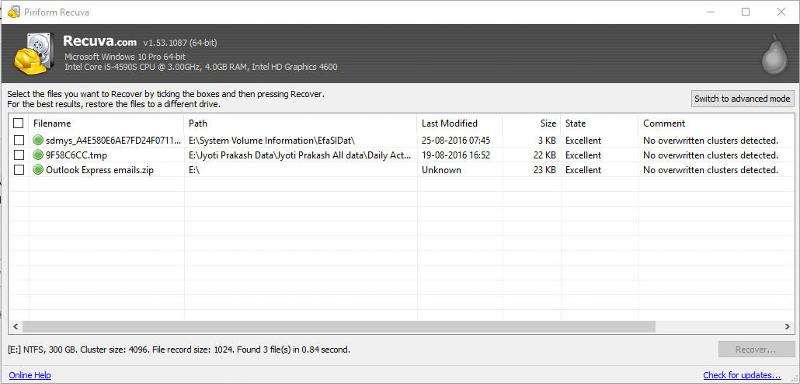800x384 pixels.
Task: Open Check for updates link
Action: click(x=742, y=375)
